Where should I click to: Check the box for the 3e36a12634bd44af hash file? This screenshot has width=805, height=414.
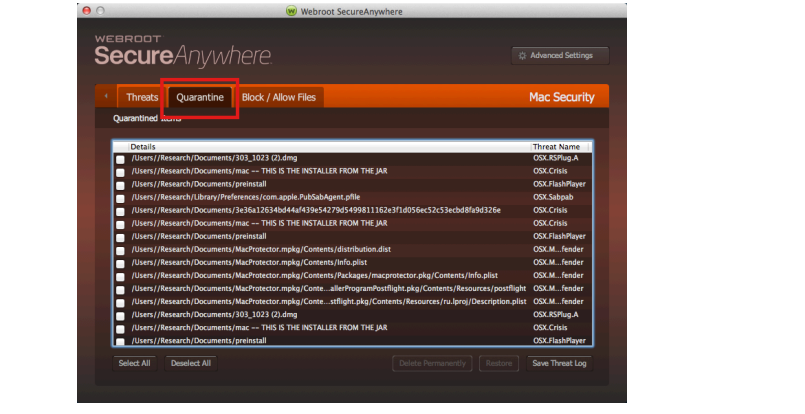[120, 211]
